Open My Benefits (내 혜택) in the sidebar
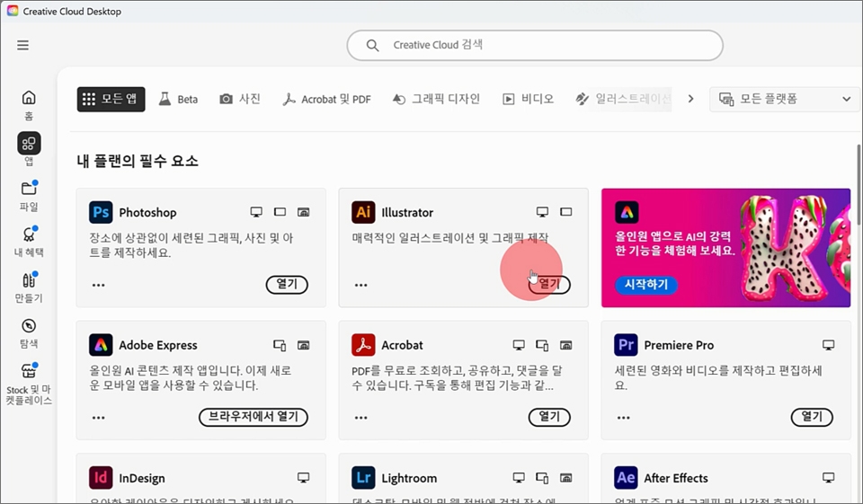 coord(29,241)
